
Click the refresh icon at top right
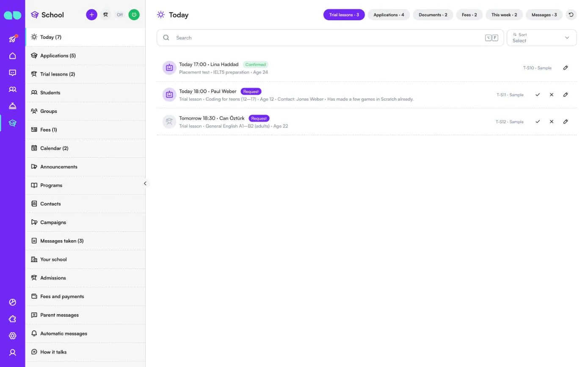(571, 15)
